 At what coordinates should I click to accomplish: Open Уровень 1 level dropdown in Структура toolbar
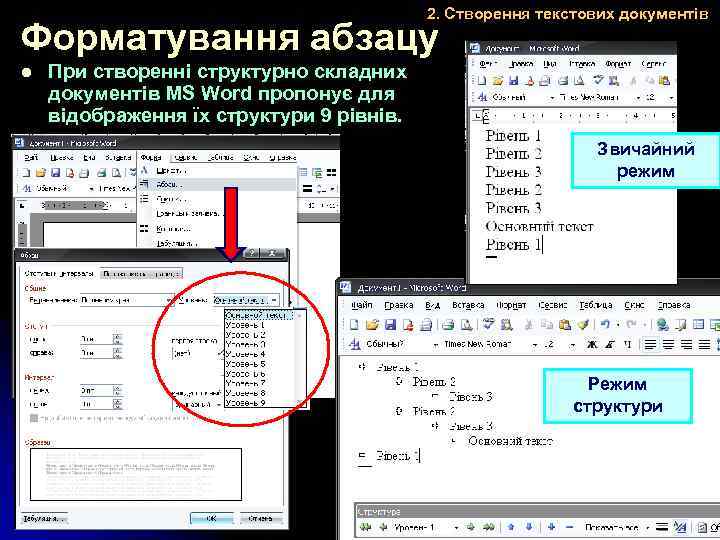456,528
